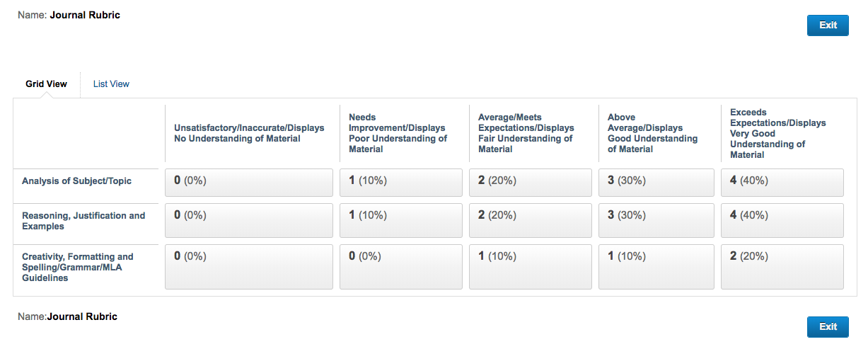This screenshot has height=349, width=868.
Task: Click the Exceeds Expectations column header
Action: pyautogui.click(x=778, y=133)
